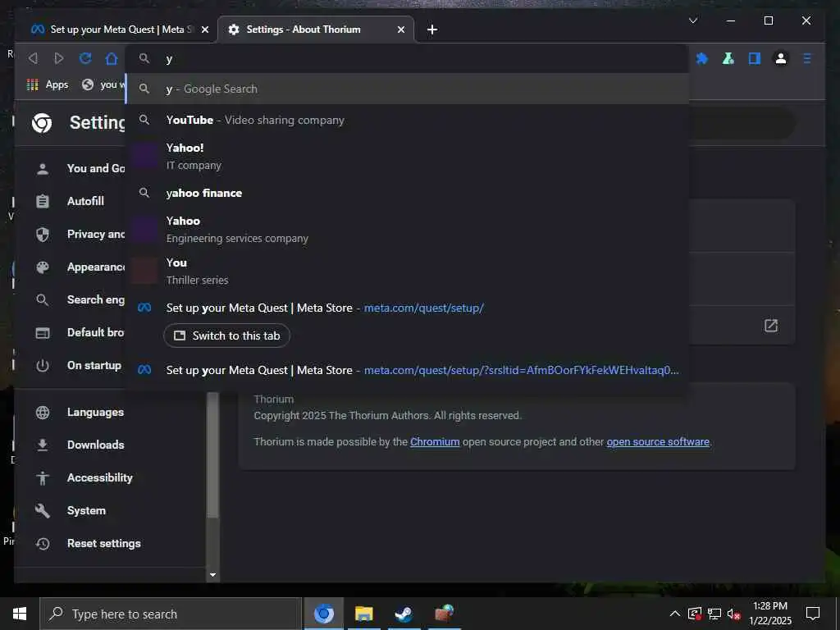Open the profile avatar icon

pos(781,58)
